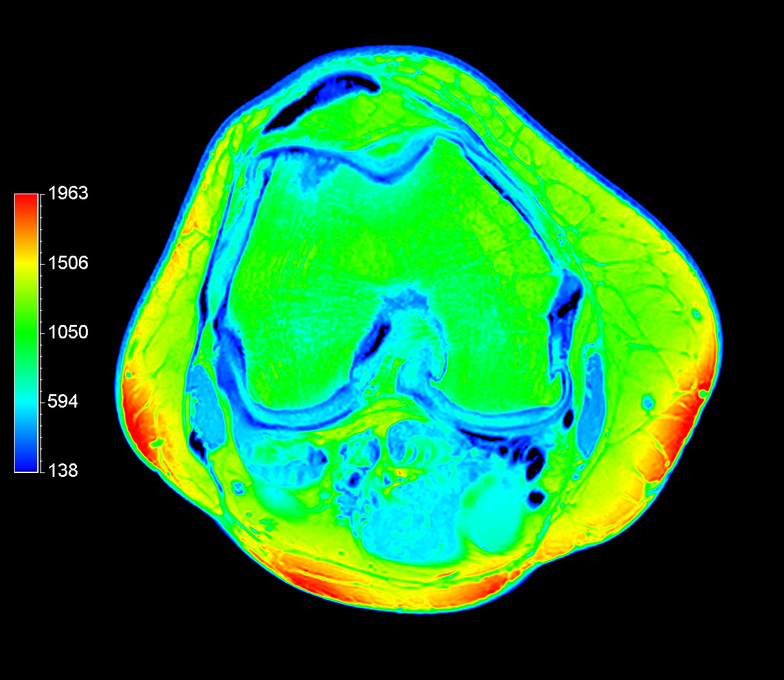Screen dimensions: 784x680
Task: Click the light blue oval on left side
Action: point(206,404)
